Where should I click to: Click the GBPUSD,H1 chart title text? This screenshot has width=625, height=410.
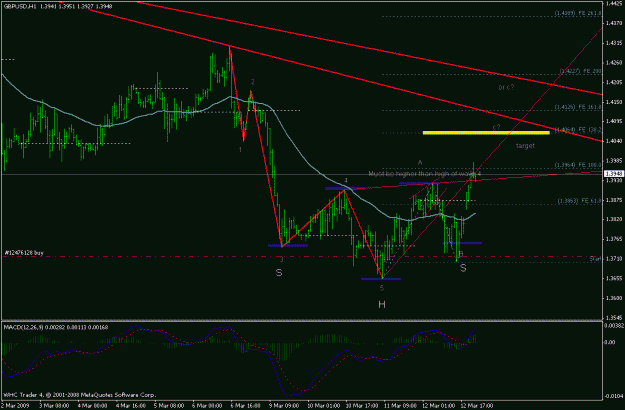58,6
